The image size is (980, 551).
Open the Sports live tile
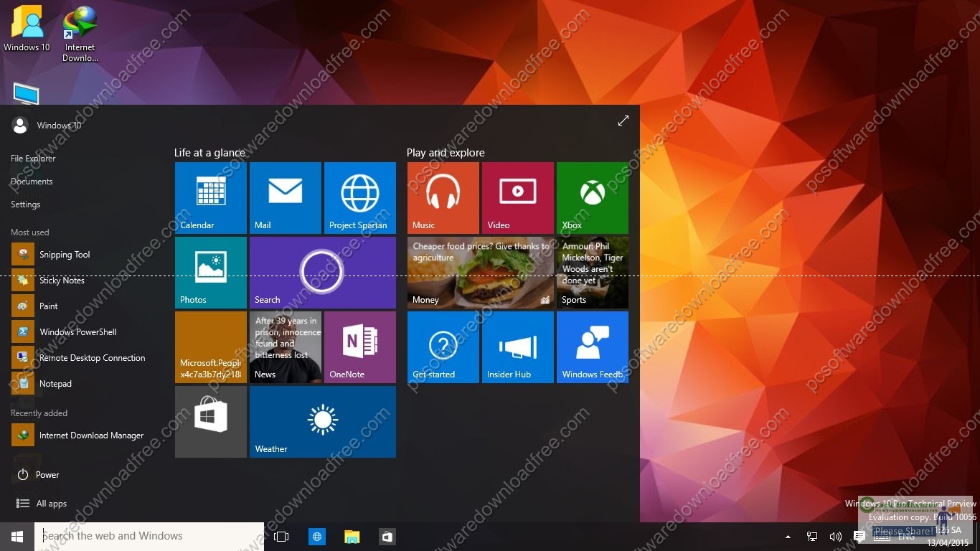click(593, 273)
